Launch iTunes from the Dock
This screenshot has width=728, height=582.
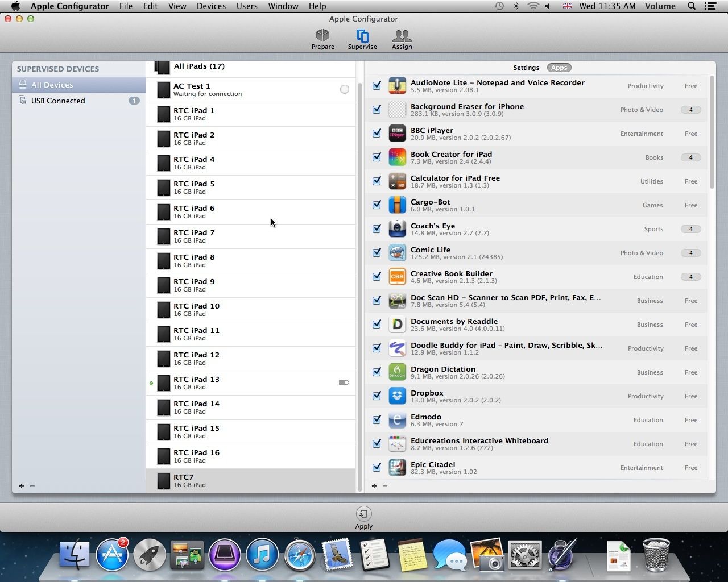pyautogui.click(x=262, y=555)
